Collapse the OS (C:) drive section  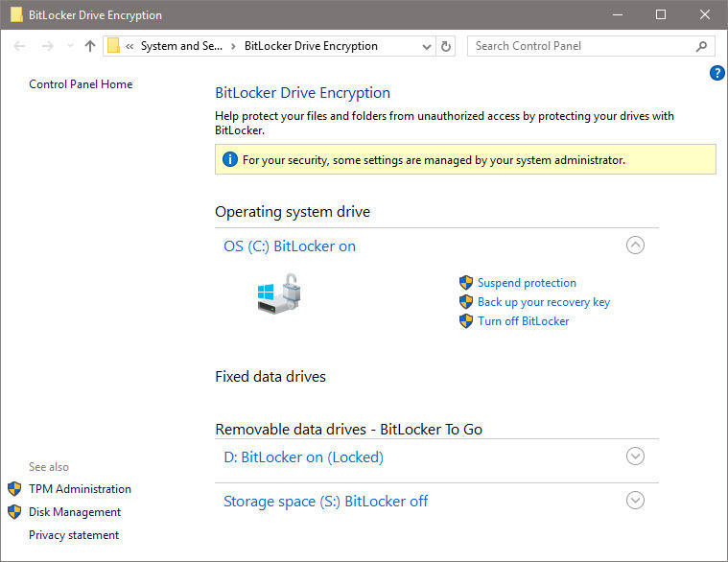pyautogui.click(x=635, y=245)
